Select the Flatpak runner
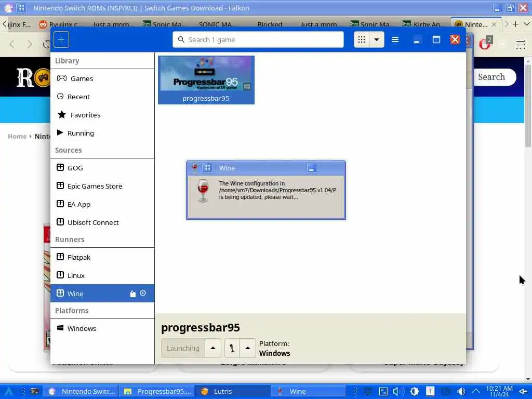532x399 pixels. tap(102, 257)
